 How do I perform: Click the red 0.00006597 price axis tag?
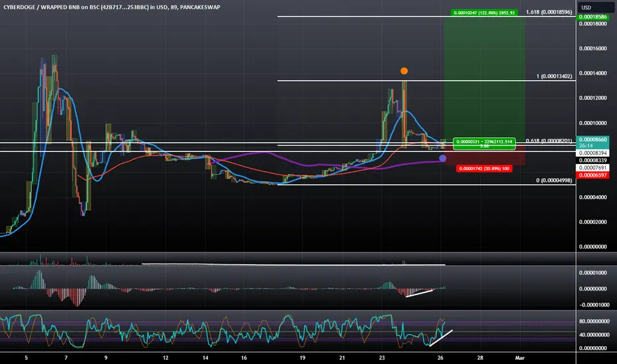tap(593, 175)
